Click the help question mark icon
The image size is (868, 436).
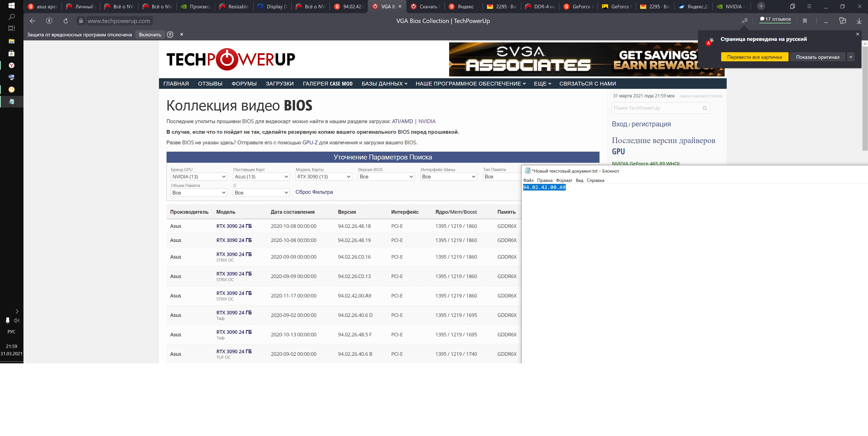(x=170, y=34)
